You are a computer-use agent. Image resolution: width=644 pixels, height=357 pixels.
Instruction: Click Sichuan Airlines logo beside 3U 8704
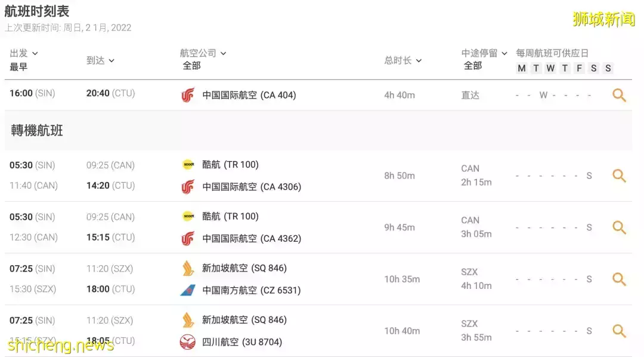[x=188, y=342]
